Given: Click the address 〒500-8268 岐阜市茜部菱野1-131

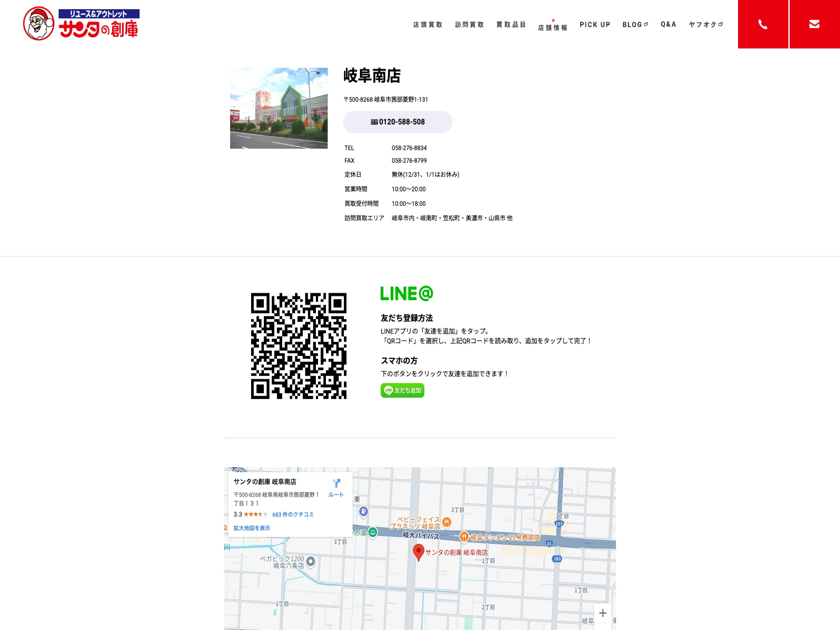Looking at the screenshot, I should pos(386,100).
